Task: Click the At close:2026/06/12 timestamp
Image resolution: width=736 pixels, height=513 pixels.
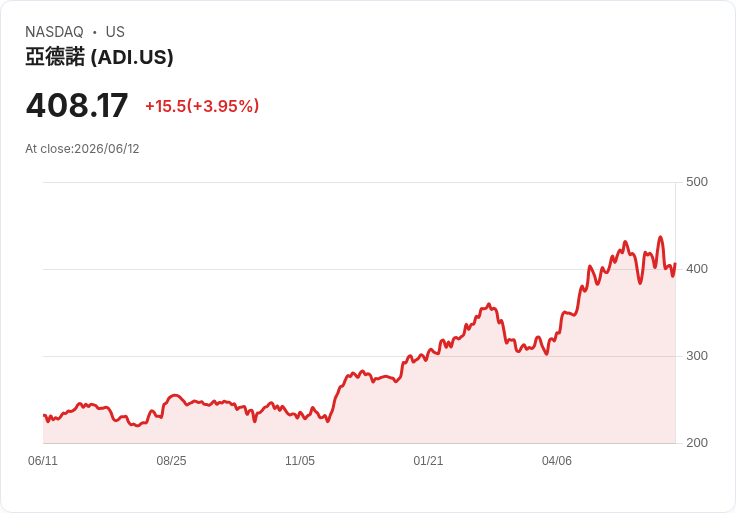Action: click(x=82, y=149)
